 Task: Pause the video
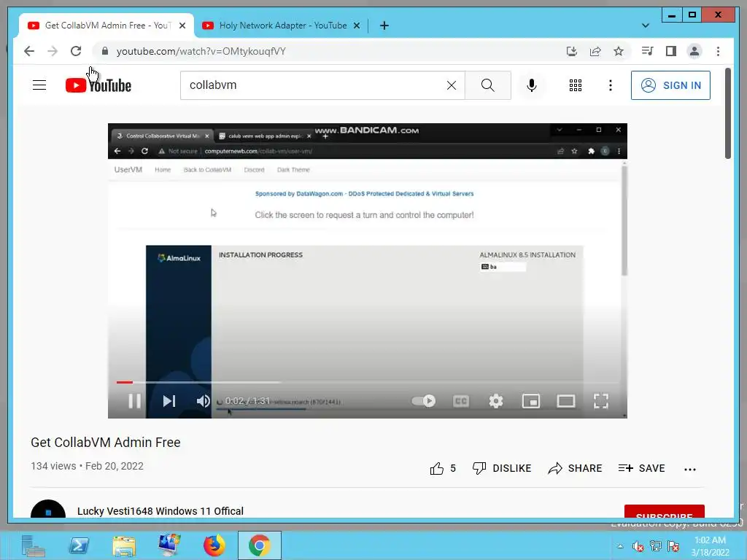(135, 401)
